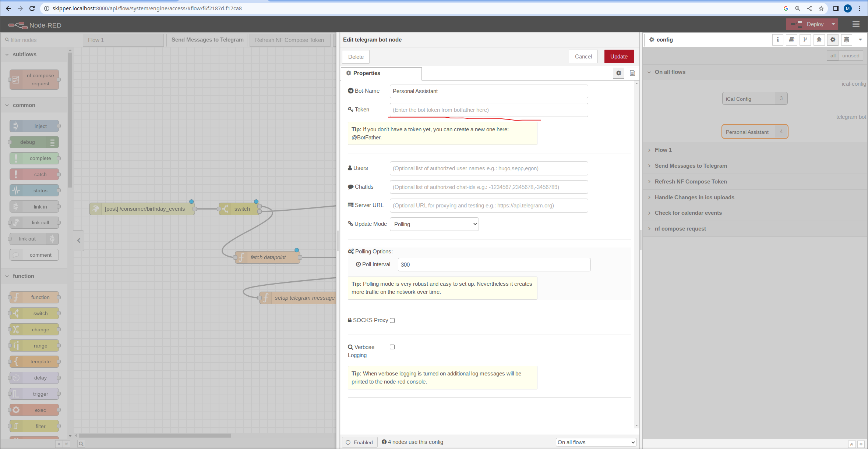
Task: Click the red Update button
Action: coord(619,57)
